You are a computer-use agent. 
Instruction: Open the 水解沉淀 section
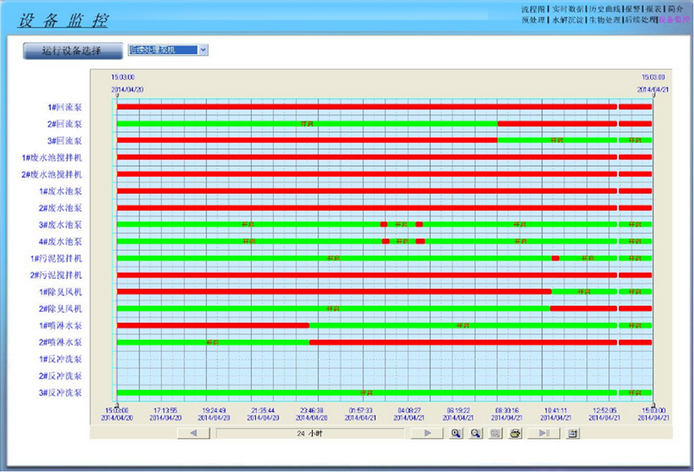pos(567,19)
